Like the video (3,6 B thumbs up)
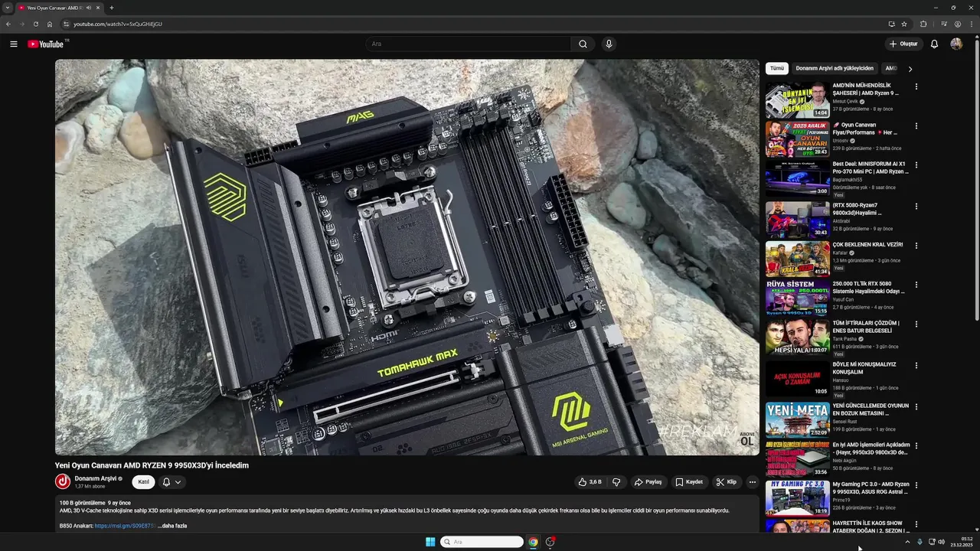 (x=590, y=482)
